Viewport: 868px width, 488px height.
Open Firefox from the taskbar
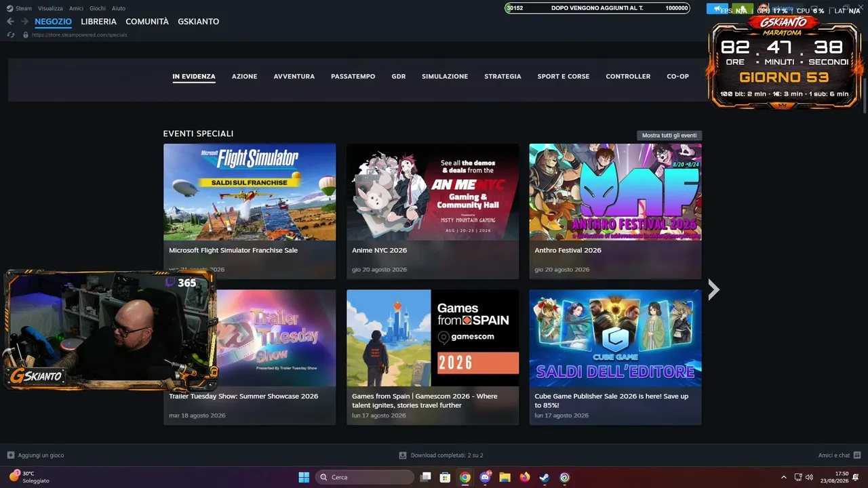tap(525, 477)
